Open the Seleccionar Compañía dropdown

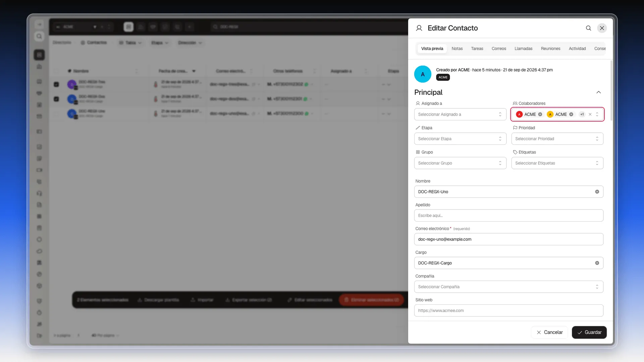508,287
